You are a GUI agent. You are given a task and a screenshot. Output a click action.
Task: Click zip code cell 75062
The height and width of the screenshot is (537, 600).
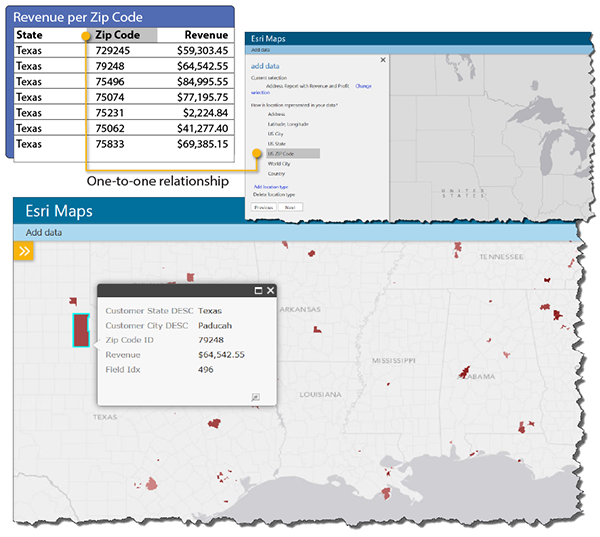click(110, 128)
